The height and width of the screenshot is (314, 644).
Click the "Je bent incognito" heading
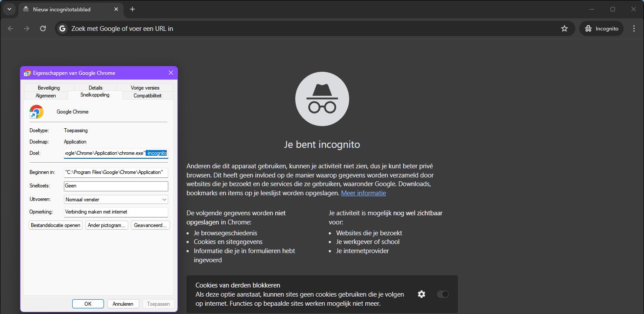tap(322, 144)
